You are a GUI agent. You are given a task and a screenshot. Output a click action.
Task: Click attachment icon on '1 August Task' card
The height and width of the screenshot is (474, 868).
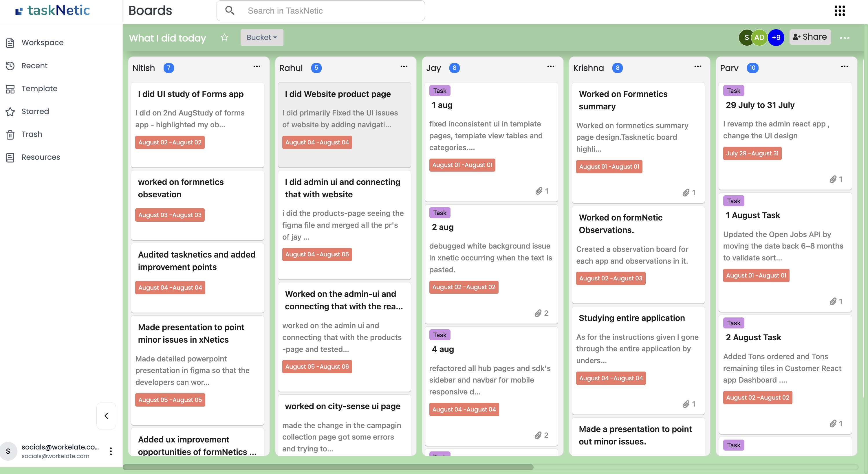pyautogui.click(x=833, y=301)
